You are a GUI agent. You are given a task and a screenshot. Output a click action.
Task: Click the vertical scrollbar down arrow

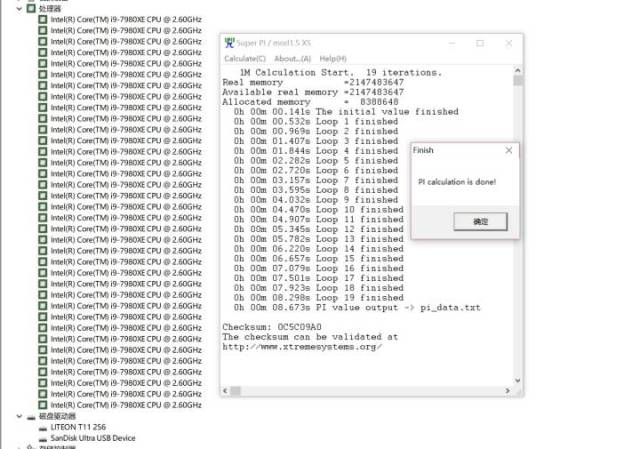[x=518, y=380]
